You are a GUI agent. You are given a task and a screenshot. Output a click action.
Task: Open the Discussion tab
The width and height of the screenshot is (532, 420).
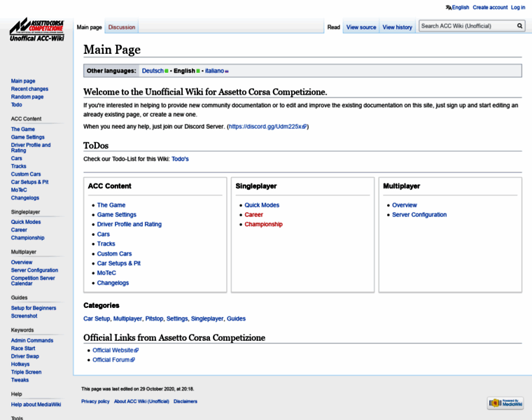tap(122, 27)
